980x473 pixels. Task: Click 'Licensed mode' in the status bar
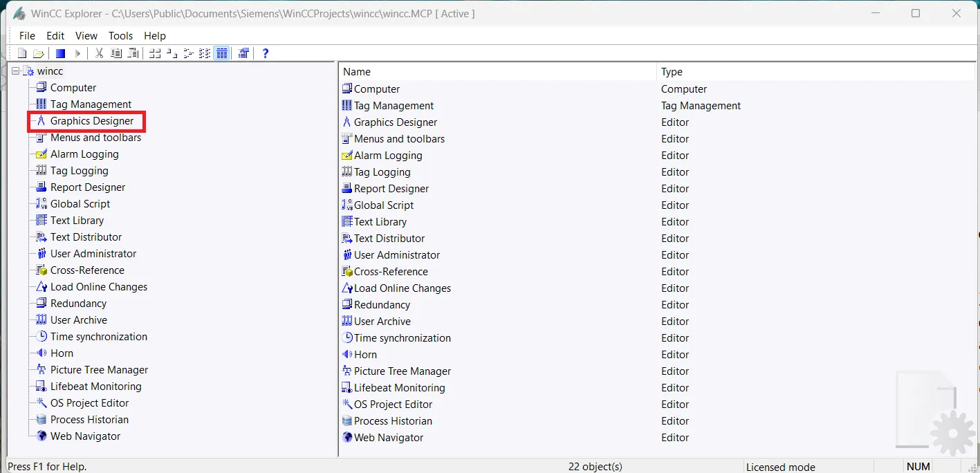point(781,467)
